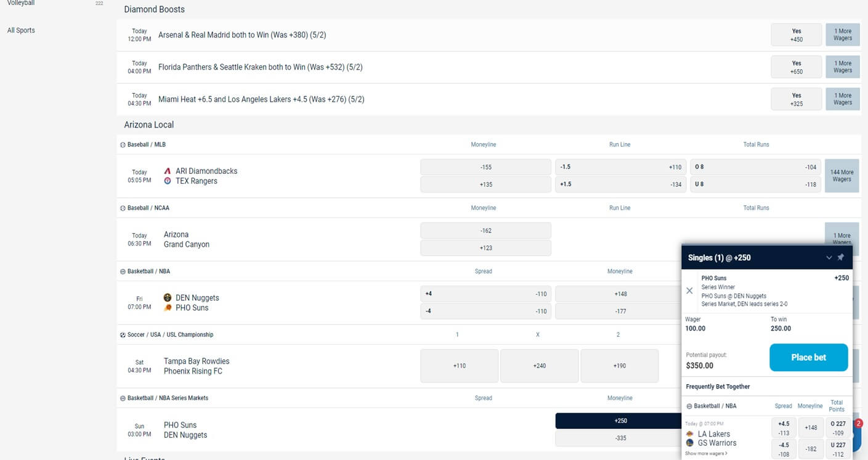The width and height of the screenshot is (868, 460).
Task: Open Soccer / USA / USL Championship link
Action: pyautogui.click(x=171, y=335)
